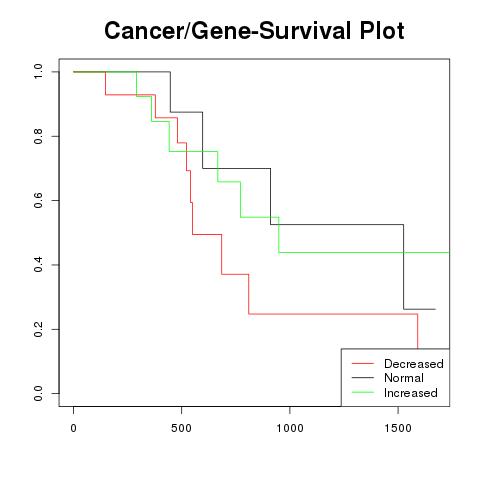Select the Increased legend label
480x480 pixels.
411,393
